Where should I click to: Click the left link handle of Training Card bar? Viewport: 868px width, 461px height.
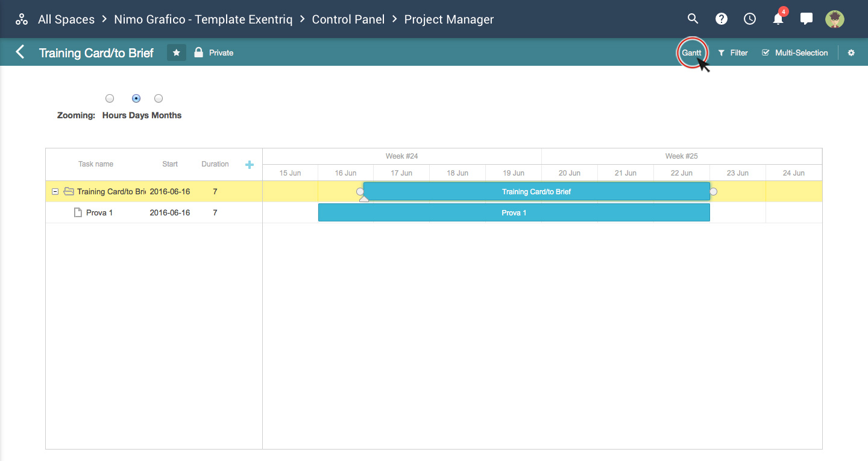point(360,191)
